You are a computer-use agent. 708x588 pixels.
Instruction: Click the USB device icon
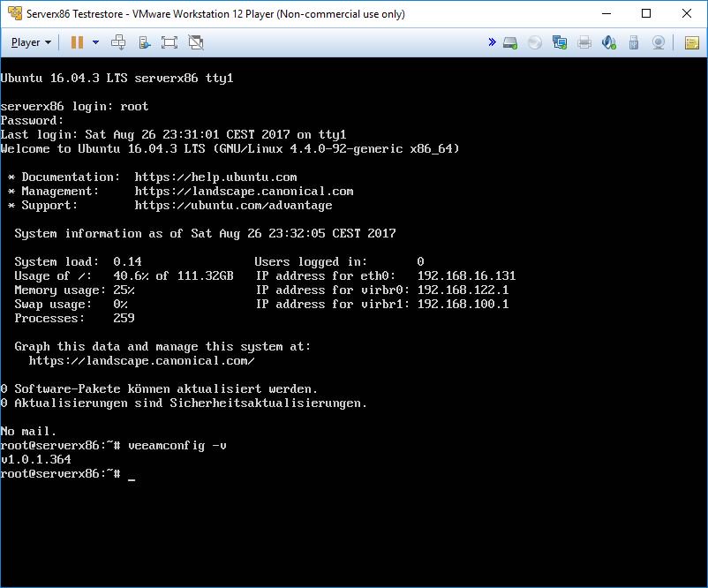[634, 42]
